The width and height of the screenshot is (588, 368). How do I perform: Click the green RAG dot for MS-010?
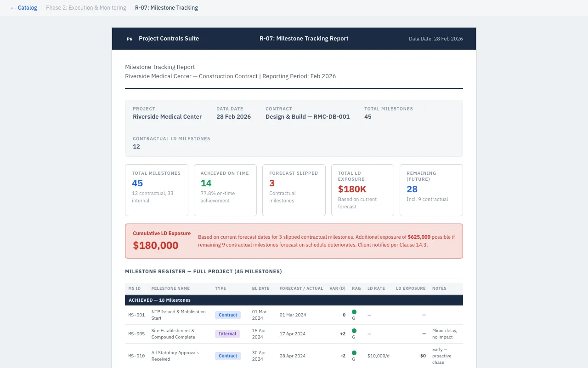[354, 353]
